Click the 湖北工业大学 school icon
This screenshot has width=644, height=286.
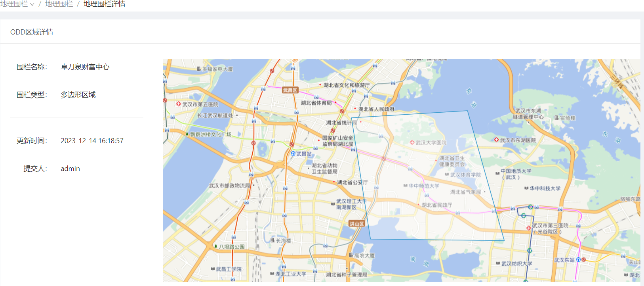click(x=272, y=274)
